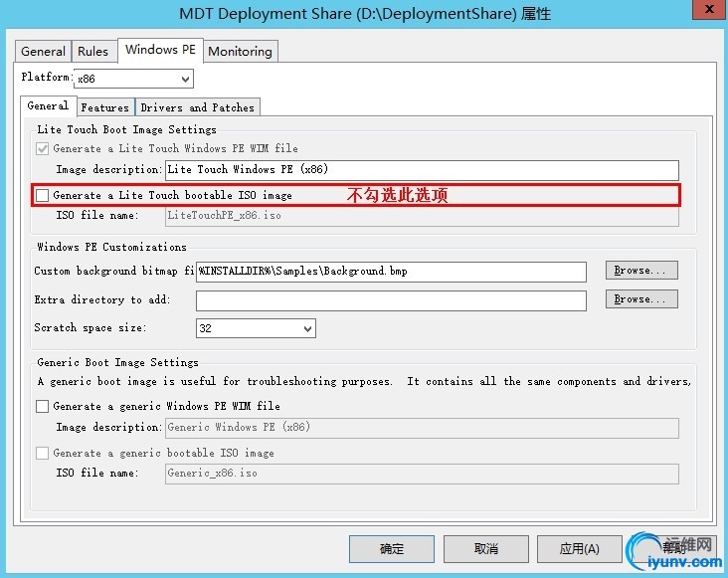Open the Drivers and Patches sub-tab
Screen dimensions: 728x578
pos(197,107)
